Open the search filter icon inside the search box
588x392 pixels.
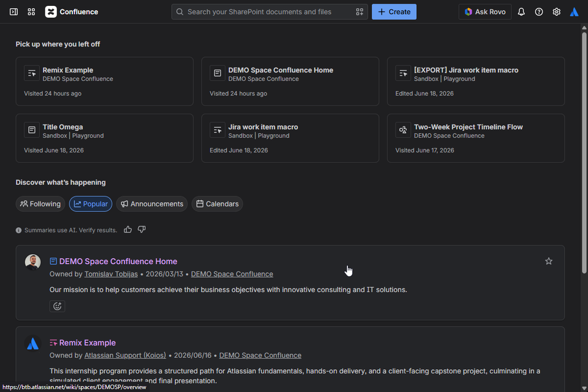(359, 12)
